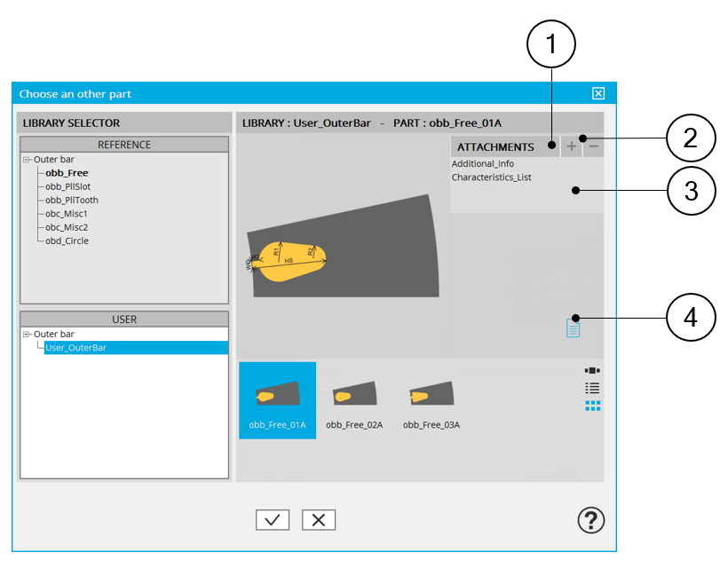Open the attachments document icon
This screenshot has height=568, width=728.
(574, 328)
